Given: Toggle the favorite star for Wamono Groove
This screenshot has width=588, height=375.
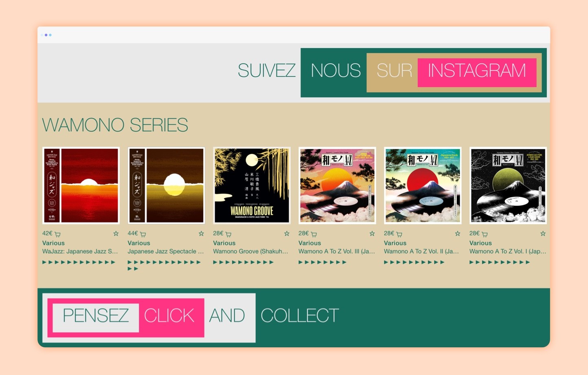Looking at the screenshot, I should pos(287,234).
